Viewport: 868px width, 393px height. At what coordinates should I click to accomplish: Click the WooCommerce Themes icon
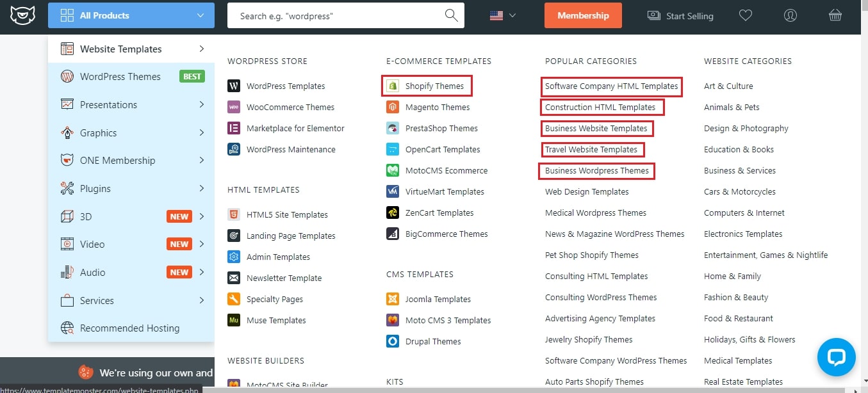click(234, 107)
